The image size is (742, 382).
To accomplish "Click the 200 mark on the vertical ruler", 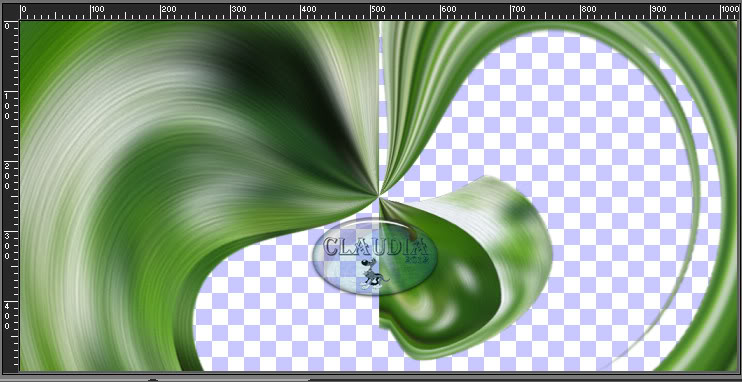I will [8, 176].
